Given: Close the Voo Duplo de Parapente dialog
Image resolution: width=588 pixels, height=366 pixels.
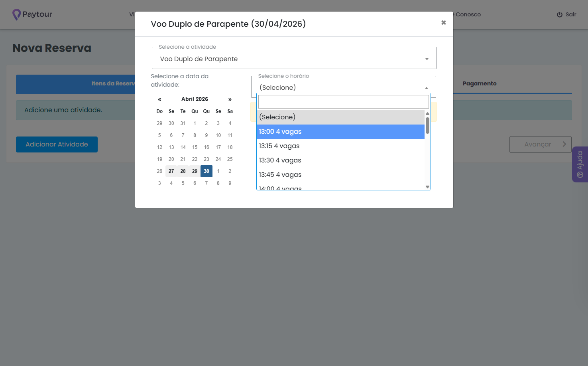Looking at the screenshot, I should pyautogui.click(x=443, y=23).
